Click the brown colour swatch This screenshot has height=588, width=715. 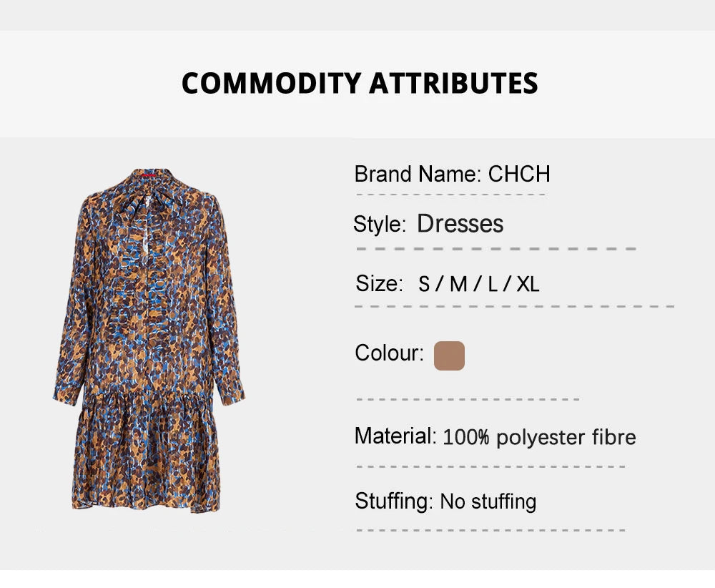click(x=449, y=356)
